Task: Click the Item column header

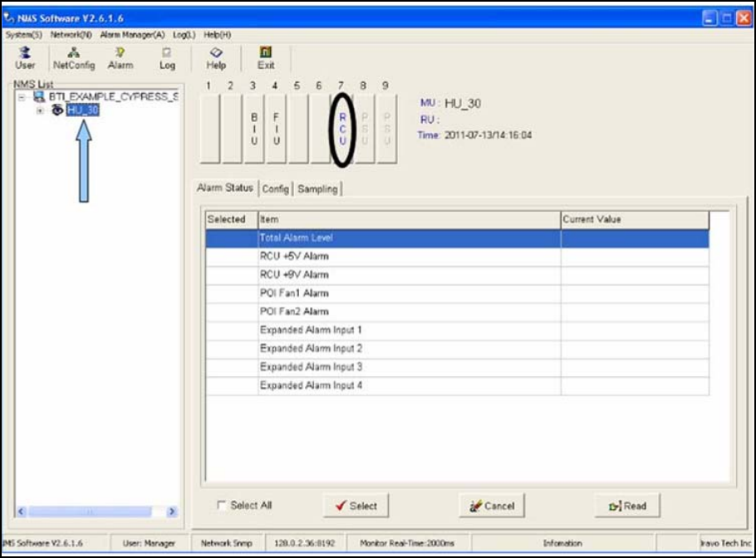Action: click(410, 219)
